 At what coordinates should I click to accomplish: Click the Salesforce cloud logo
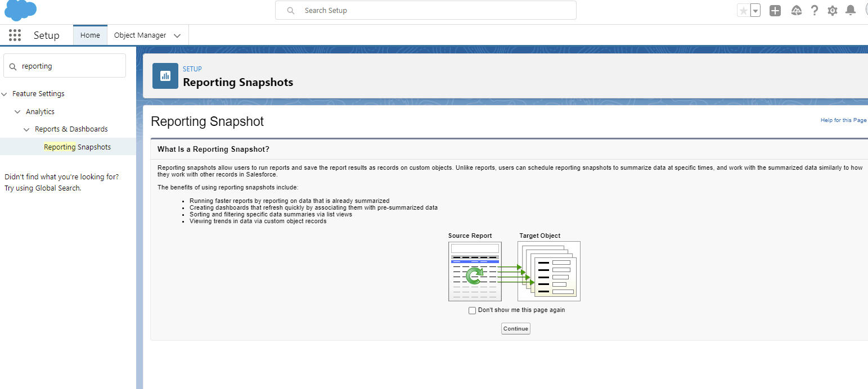click(x=21, y=11)
